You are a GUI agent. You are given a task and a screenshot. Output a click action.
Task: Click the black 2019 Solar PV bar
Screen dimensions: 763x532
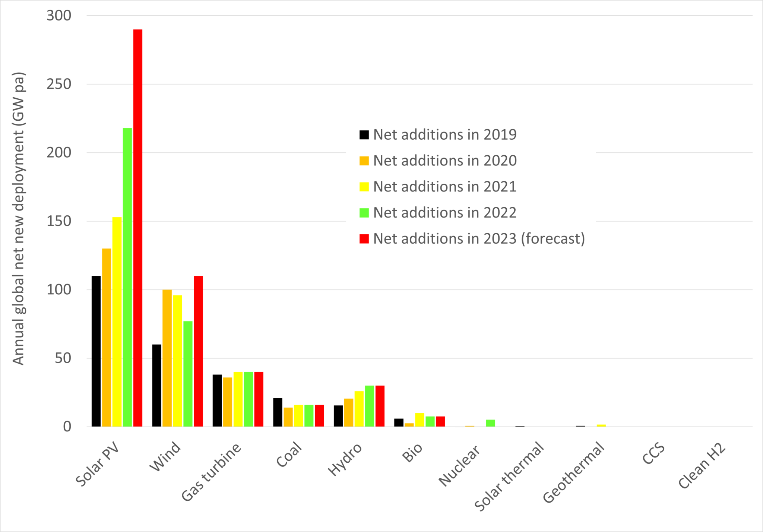pyautogui.click(x=96, y=351)
